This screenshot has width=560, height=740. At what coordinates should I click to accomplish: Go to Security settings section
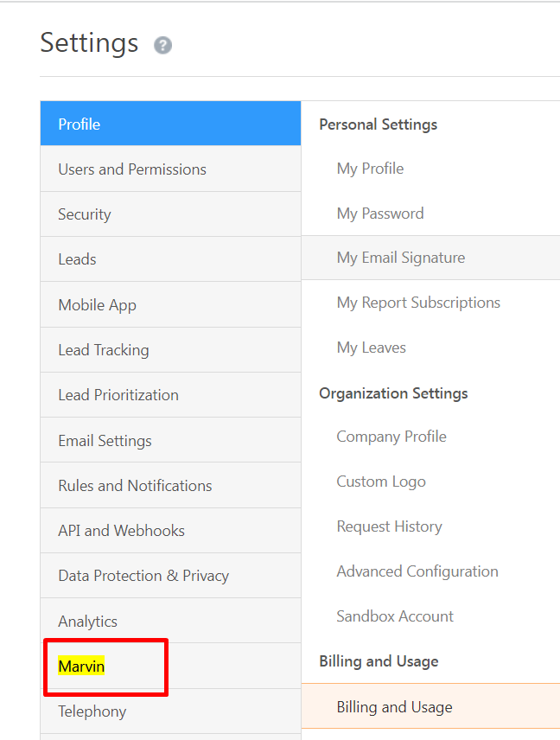coord(85,214)
